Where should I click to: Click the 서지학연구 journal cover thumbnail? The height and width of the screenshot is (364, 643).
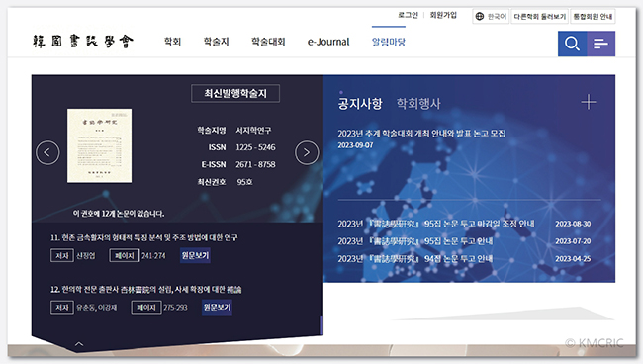tap(99, 145)
